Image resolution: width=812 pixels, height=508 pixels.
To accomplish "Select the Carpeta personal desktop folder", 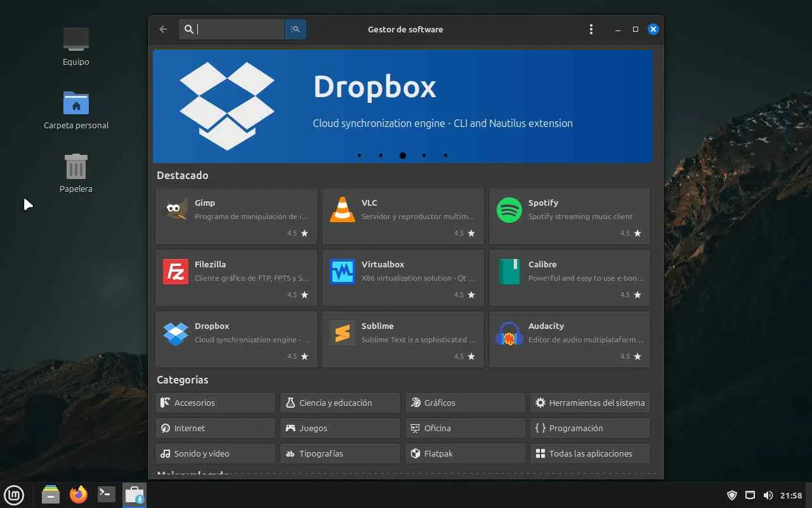I will [76, 110].
